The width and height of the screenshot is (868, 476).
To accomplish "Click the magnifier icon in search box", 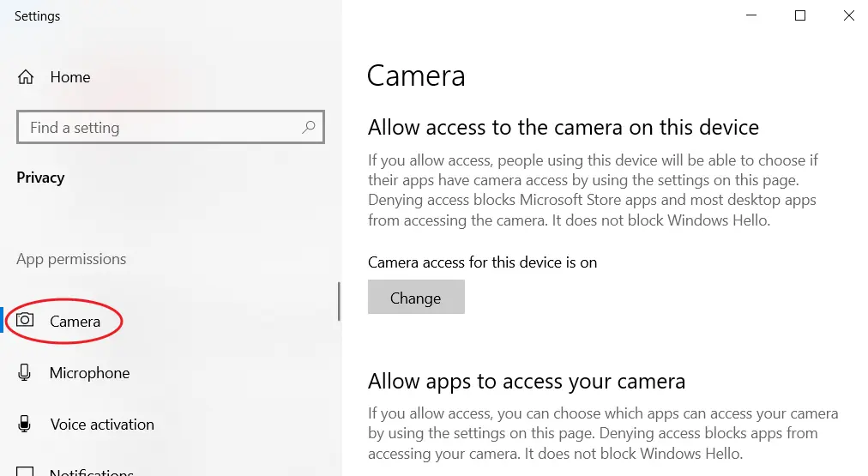I will click(x=309, y=128).
